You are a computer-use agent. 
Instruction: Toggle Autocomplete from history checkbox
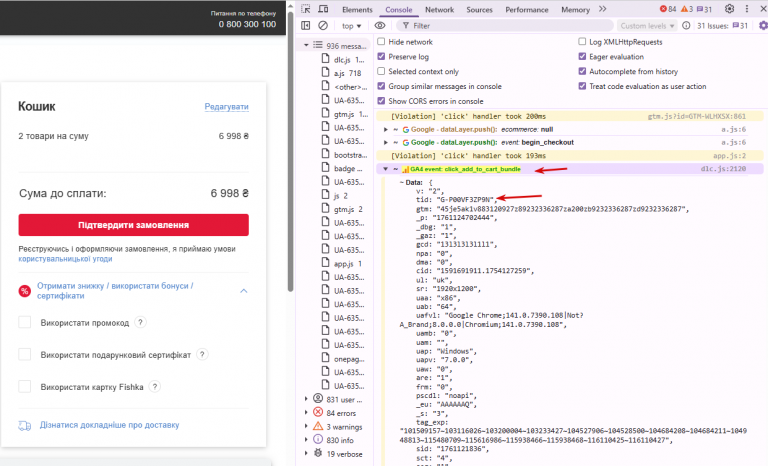[582, 71]
